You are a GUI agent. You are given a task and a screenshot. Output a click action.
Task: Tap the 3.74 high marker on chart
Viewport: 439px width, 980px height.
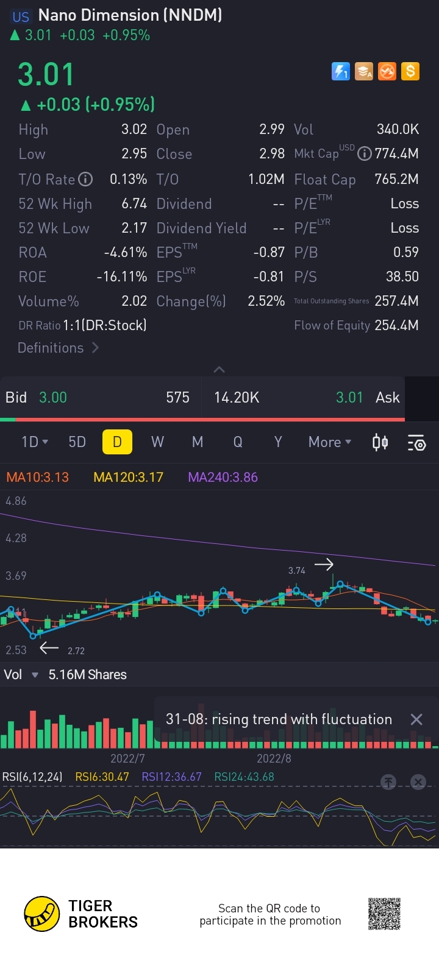point(296,571)
